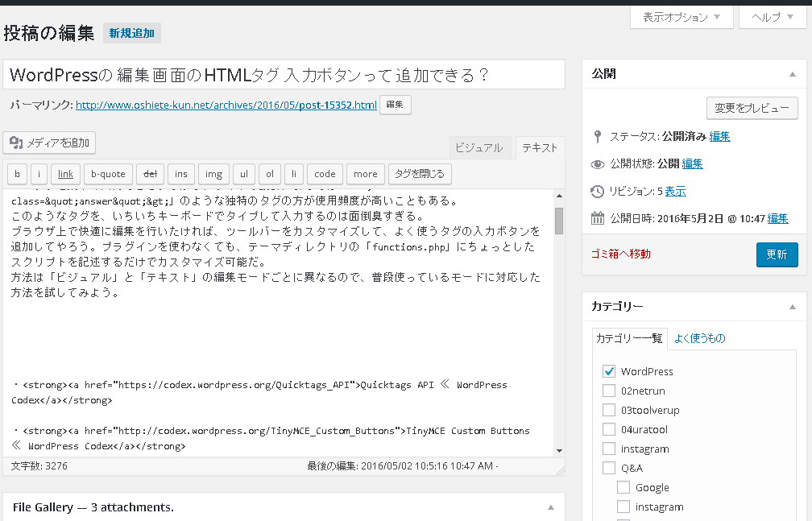Collapse the 公開 panel
812x521 pixels.
[x=793, y=75]
